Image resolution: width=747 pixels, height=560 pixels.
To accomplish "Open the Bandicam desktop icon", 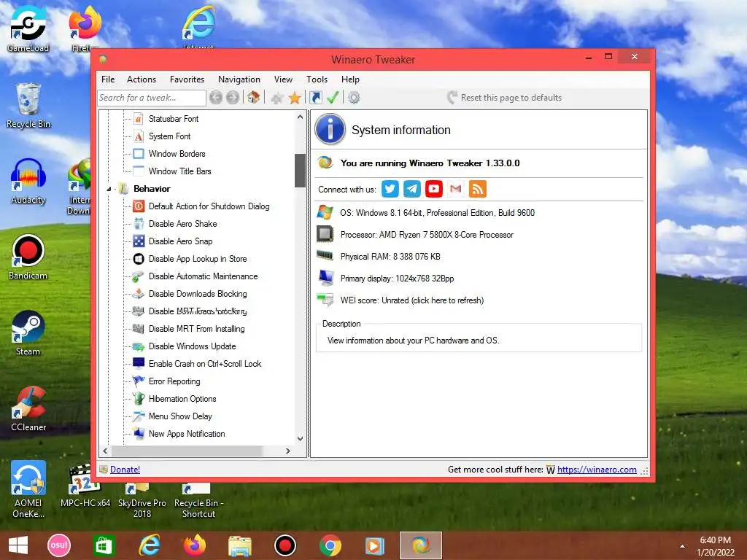I will (28, 257).
